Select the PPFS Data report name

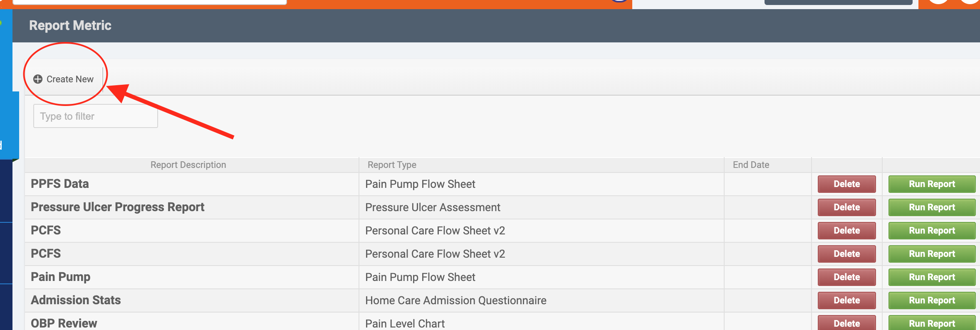point(60,184)
